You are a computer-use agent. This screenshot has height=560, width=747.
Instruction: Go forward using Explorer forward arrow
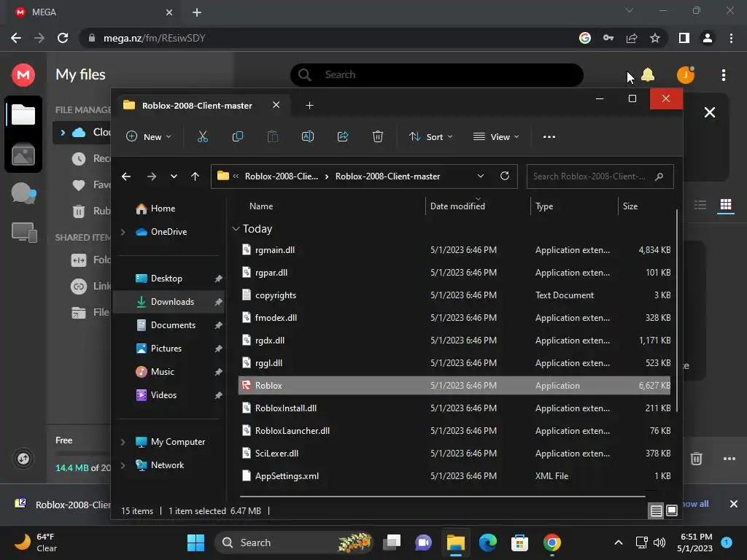[152, 176]
